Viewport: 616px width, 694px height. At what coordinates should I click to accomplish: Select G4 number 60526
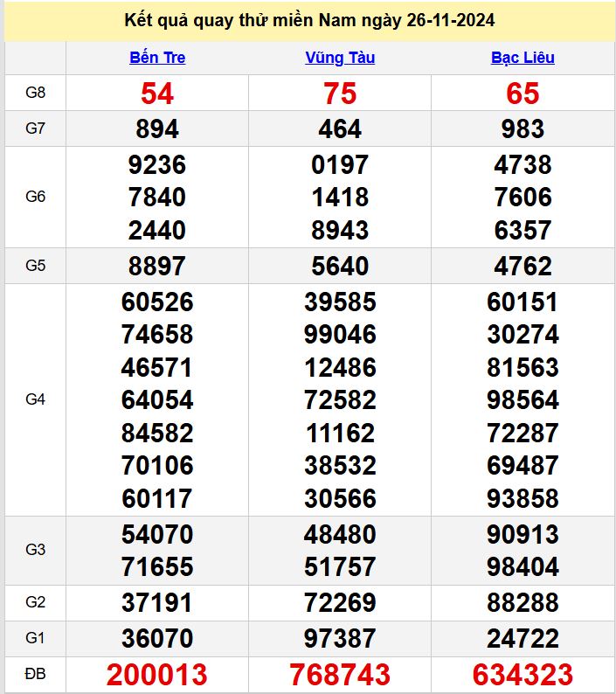pos(157,302)
